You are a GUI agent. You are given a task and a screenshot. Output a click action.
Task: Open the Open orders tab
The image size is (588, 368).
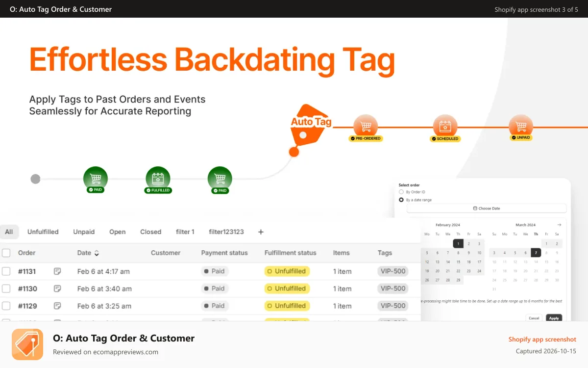tap(118, 232)
